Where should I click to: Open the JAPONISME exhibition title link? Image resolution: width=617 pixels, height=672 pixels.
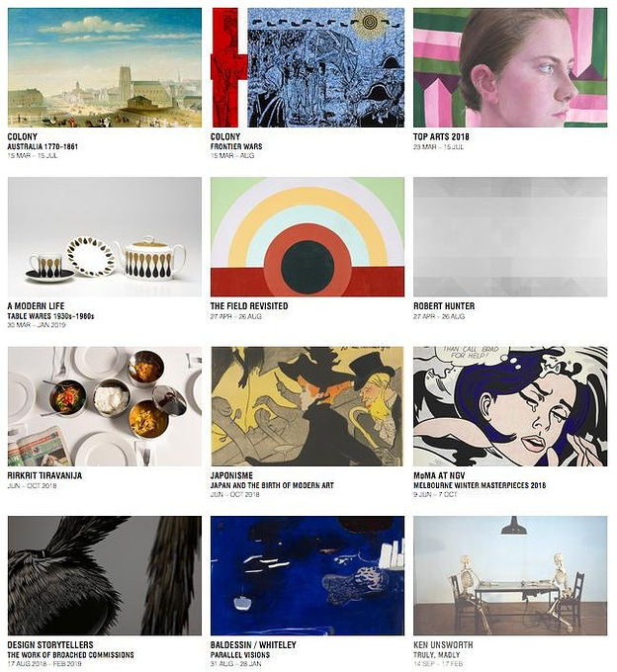pyautogui.click(x=231, y=475)
